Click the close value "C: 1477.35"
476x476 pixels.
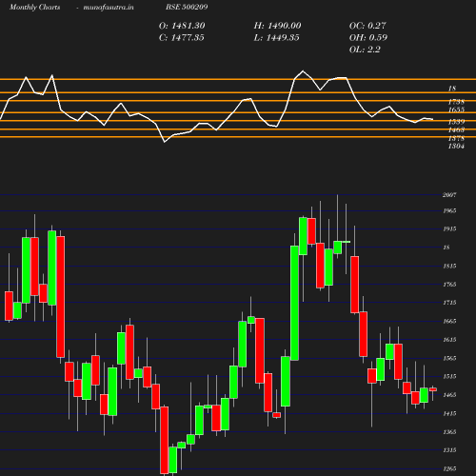click(x=182, y=38)
